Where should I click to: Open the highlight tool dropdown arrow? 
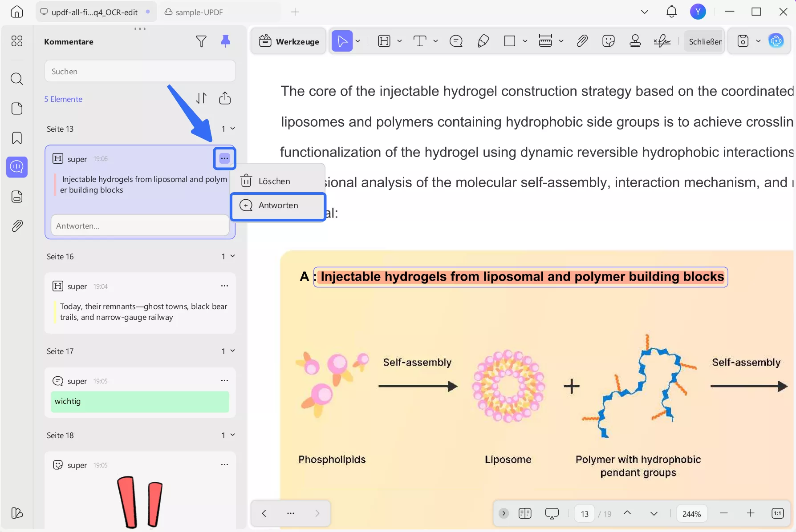(399, 41)
